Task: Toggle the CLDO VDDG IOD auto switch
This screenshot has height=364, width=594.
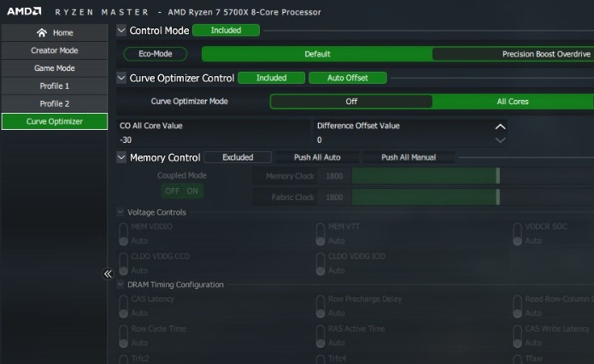Action: pos(321,264)
